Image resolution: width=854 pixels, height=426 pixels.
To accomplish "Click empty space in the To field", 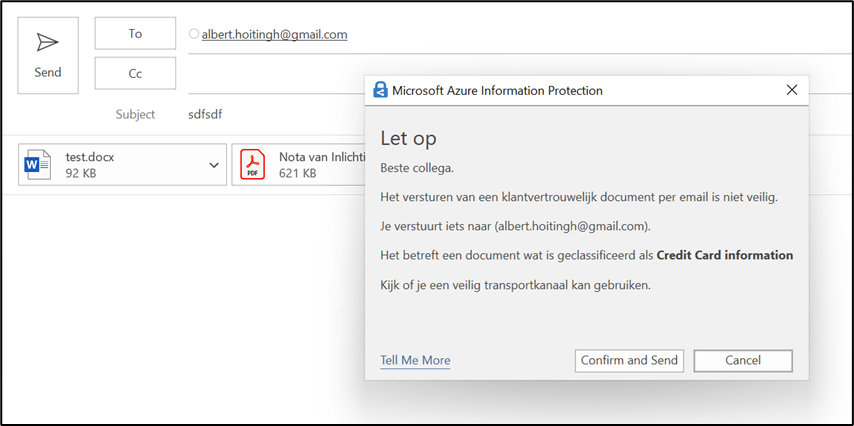I will (x=600, y=34).
